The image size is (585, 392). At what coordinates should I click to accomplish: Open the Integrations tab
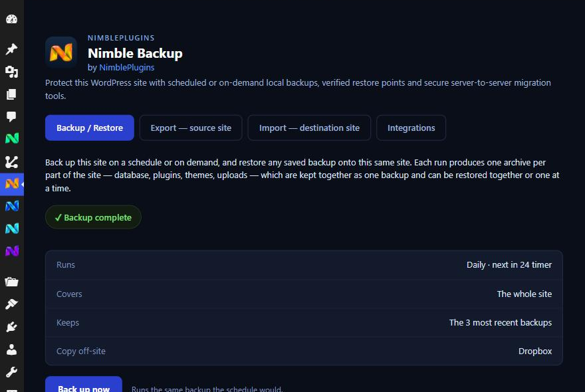coord(411,128)
